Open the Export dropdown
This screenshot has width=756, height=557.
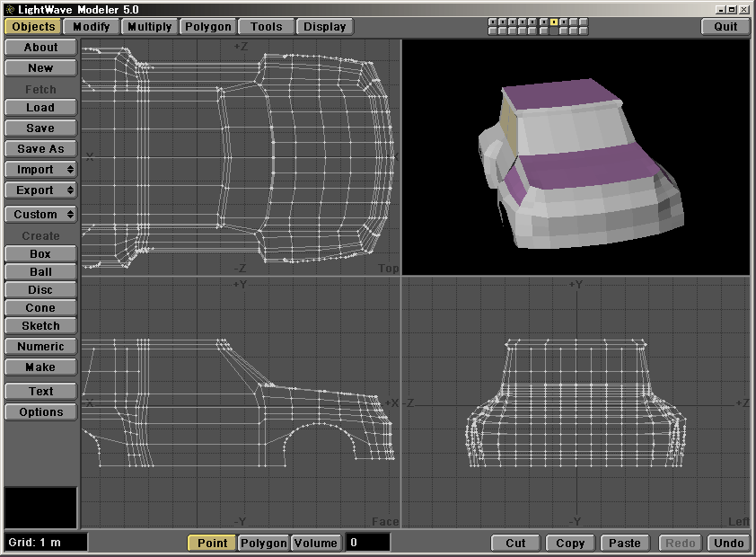40,190
